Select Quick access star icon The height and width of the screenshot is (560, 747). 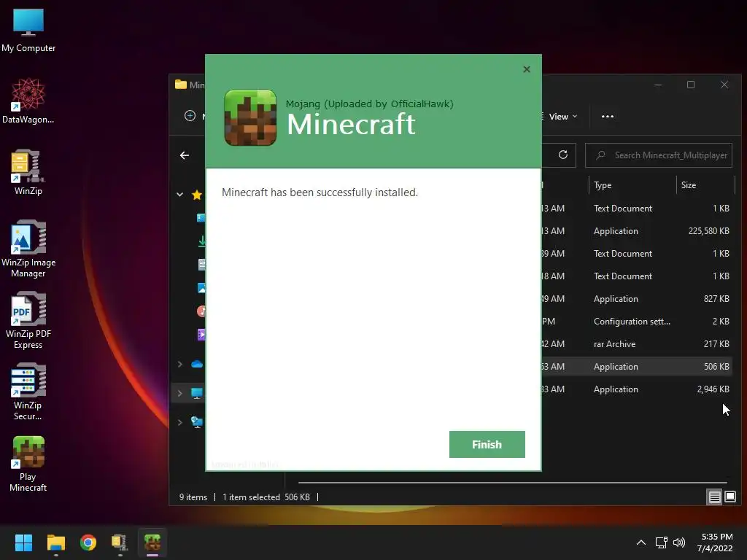pos(197,194)
